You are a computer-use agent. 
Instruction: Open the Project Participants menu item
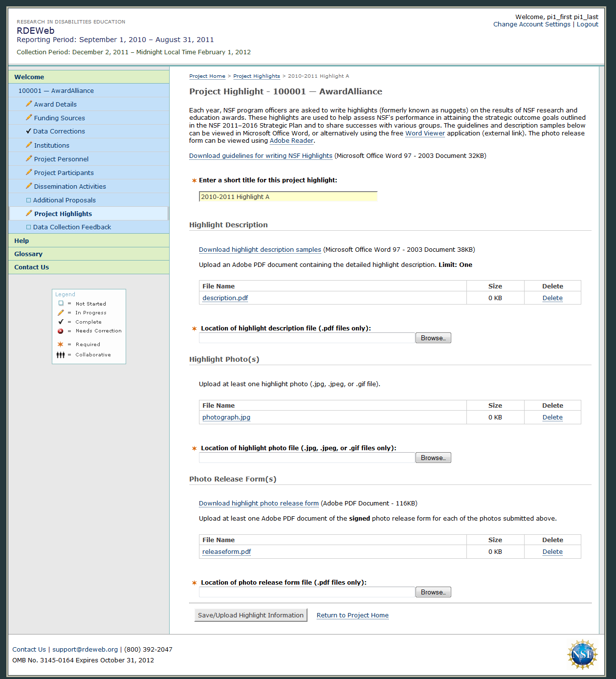(64, 173)
